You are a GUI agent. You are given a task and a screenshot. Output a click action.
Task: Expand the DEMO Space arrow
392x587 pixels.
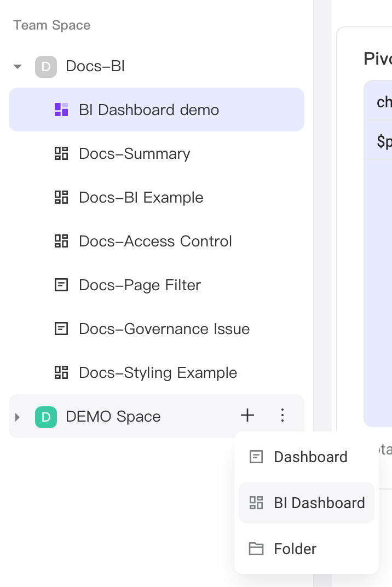pos(17,417)
